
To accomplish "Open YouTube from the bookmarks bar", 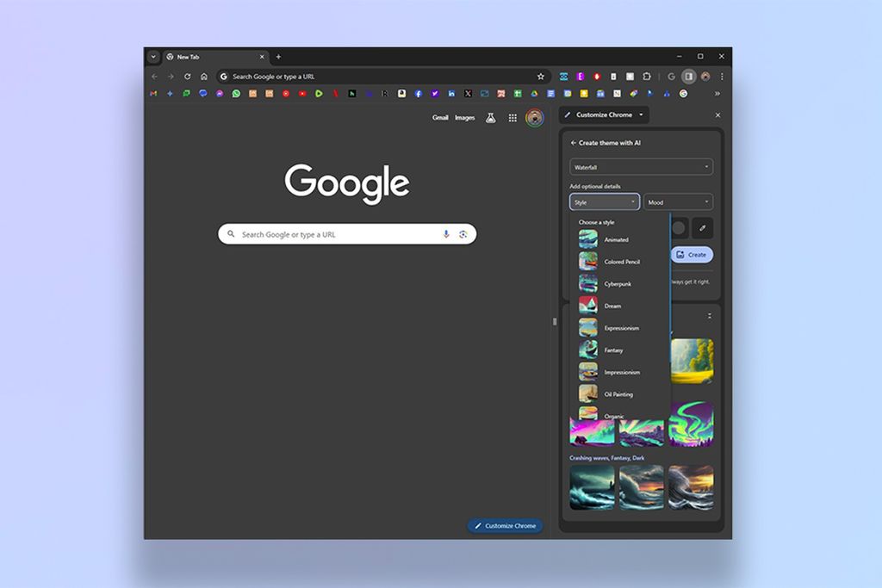I will (x=302, y=93).
